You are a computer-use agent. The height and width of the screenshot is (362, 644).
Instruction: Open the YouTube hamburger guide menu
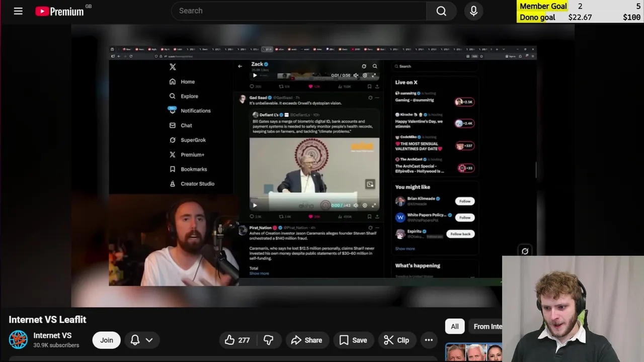point(18,11)
